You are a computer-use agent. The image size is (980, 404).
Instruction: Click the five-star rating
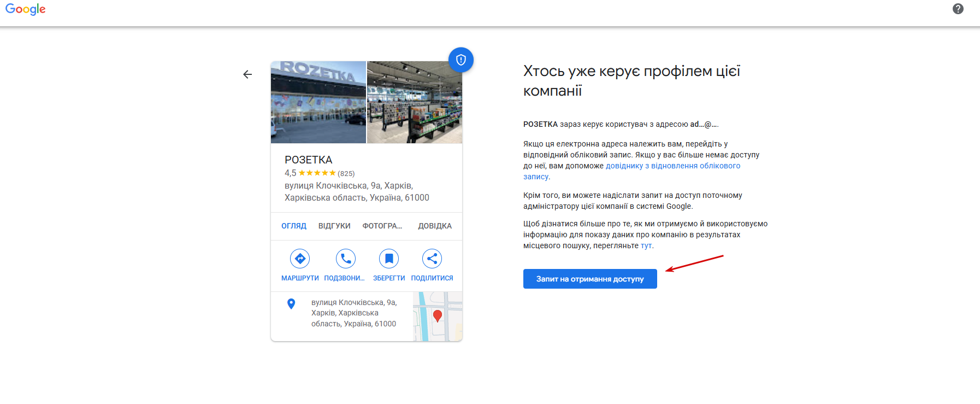click(317, 173)
